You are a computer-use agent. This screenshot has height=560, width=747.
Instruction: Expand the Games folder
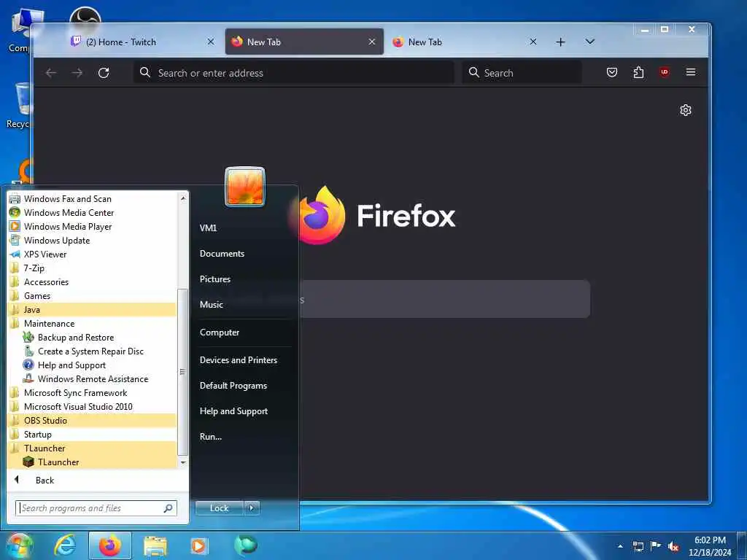pos(92,296)
